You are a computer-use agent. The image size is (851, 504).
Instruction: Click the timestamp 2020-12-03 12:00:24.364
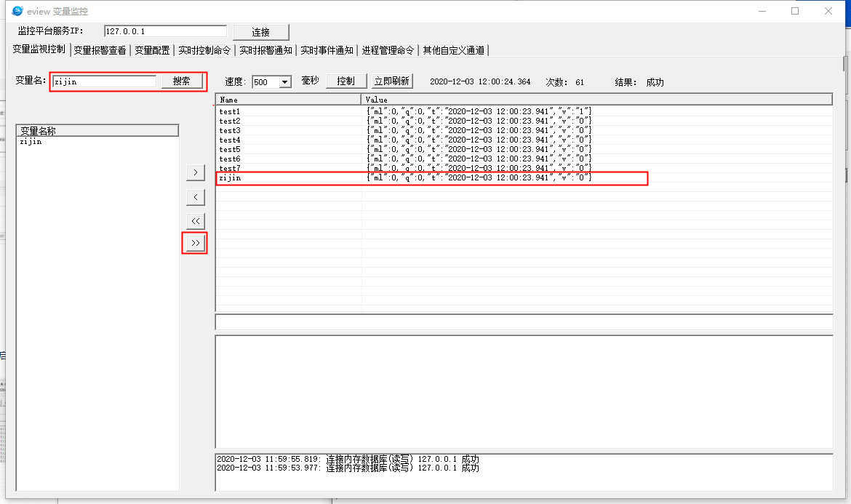coord(480,82)
